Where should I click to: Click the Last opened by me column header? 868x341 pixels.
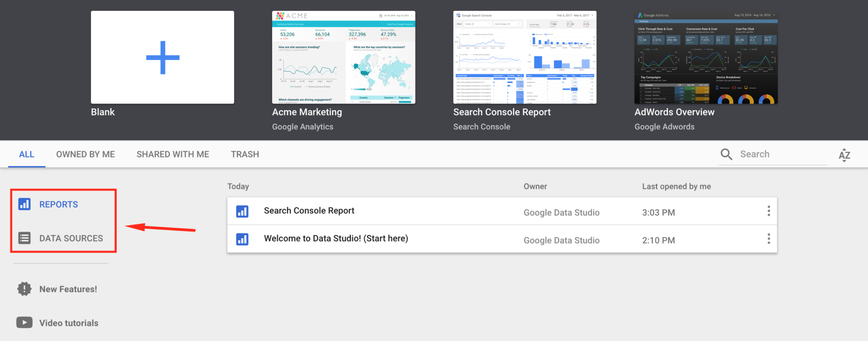coord(676,187)
